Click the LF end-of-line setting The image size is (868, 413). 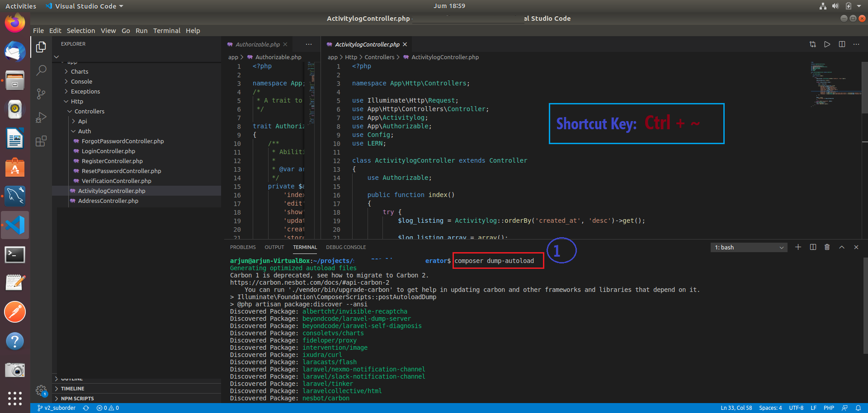813,408
